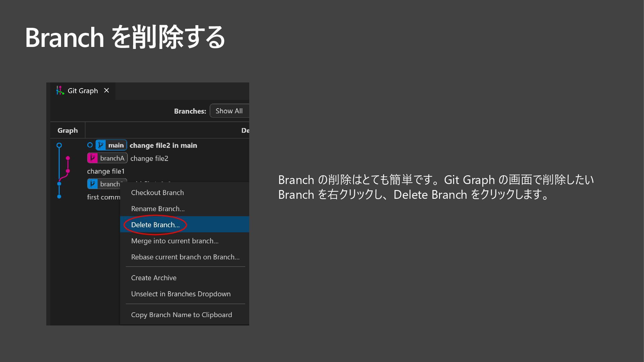Choose Rename Branch... menu entry
The width and height of the screenshot is (644, 362).
click(x=158, y=209)
